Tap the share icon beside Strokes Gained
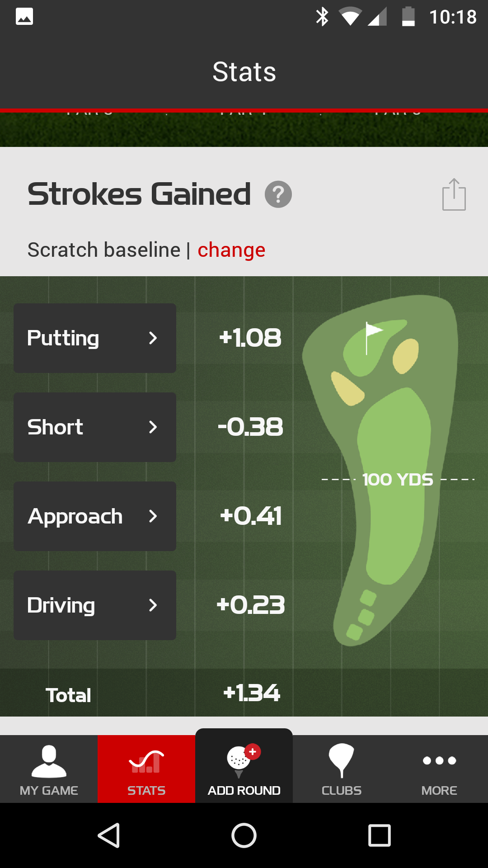Screen dimensions: 488x868 [454, 194]
